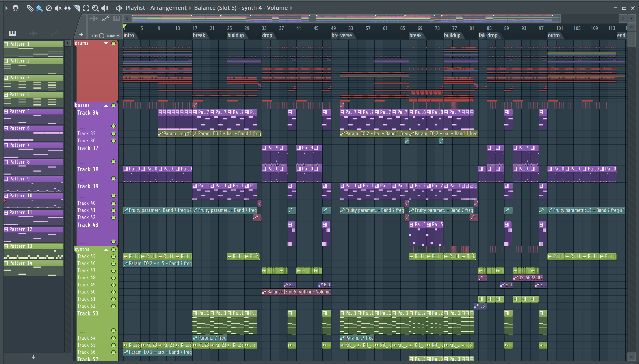Click the song overview minimap strip
The height and width of the screenshot is (364, 639).
(346, 18)
